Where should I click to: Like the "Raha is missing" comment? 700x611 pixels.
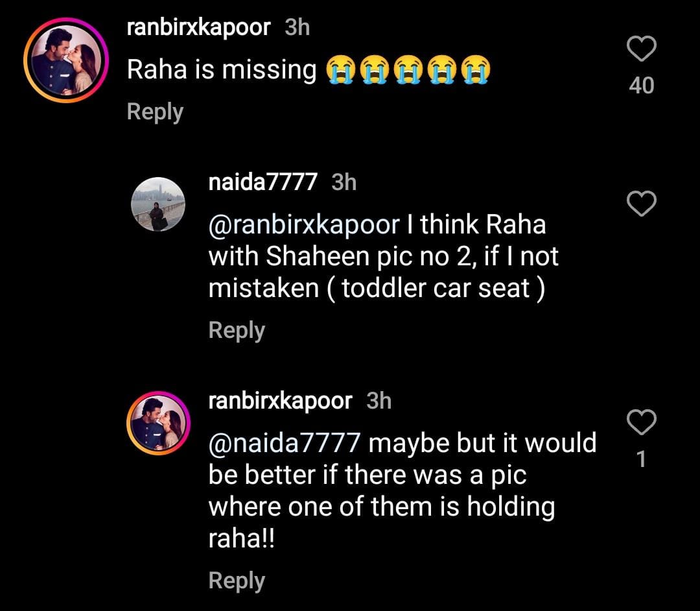pyautogui.click(x=642, y=50)
